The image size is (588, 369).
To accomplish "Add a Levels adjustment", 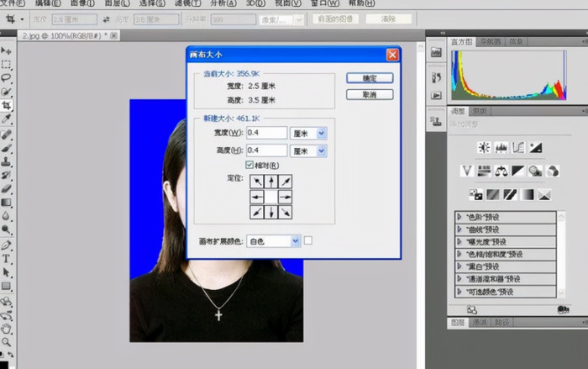I will (x=501, y=148).
